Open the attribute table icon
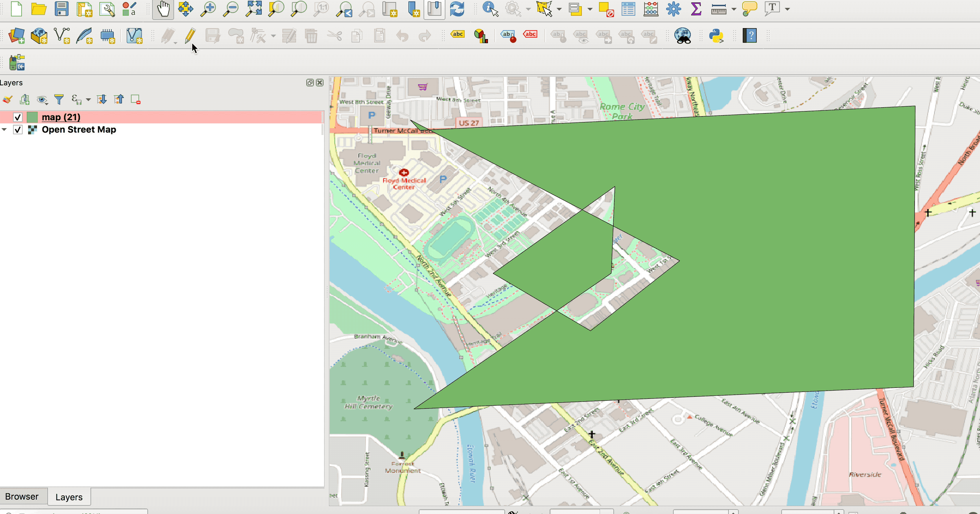Image resolution: width=980 pixels, height=514 pixels. [628, 9]
